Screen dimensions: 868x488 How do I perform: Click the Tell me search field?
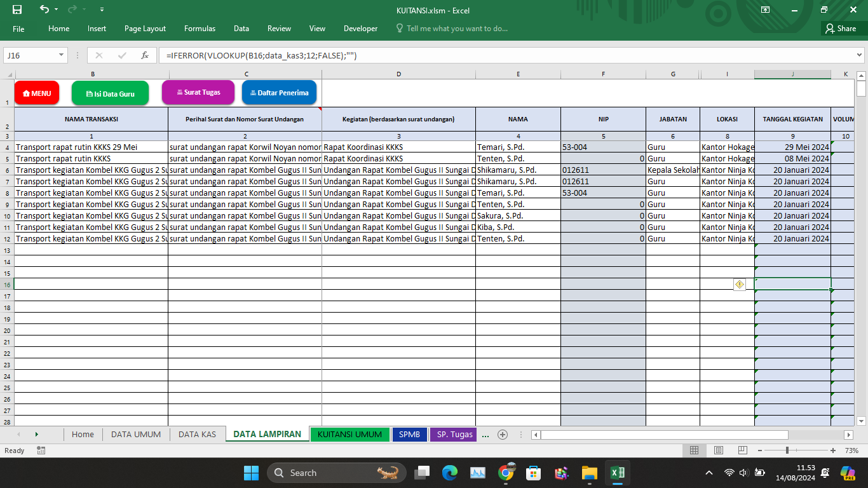[x=457, y=29]
